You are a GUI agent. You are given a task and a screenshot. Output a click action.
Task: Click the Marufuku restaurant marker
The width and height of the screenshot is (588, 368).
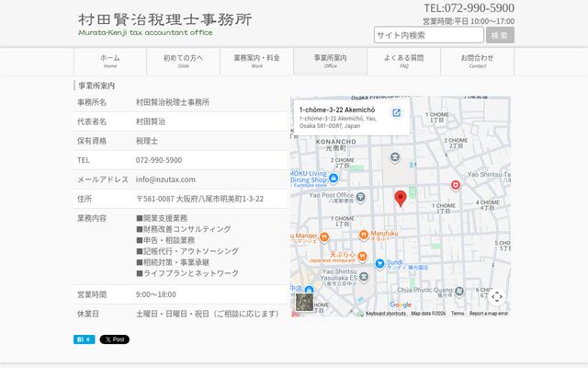click(364, 236)
